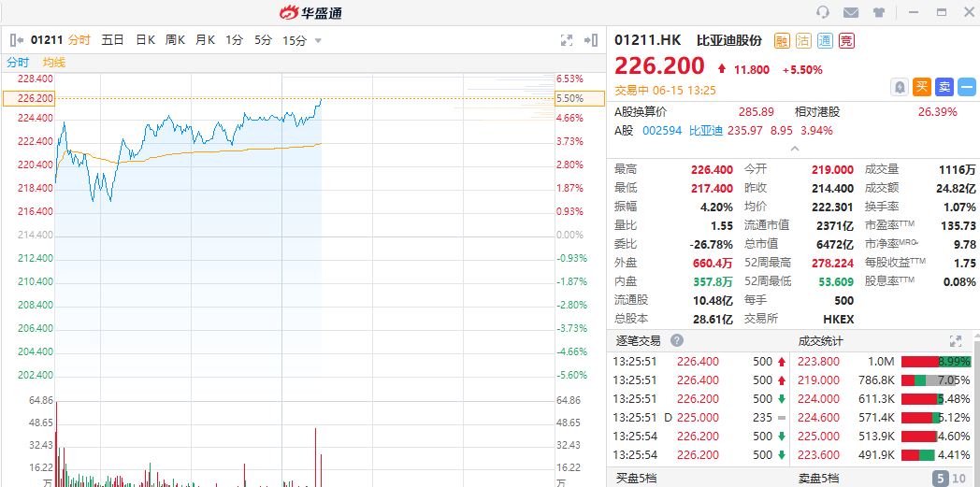980x487 pixels.
Task: Click the 卖盘5档 header
Action: [818, 479]
